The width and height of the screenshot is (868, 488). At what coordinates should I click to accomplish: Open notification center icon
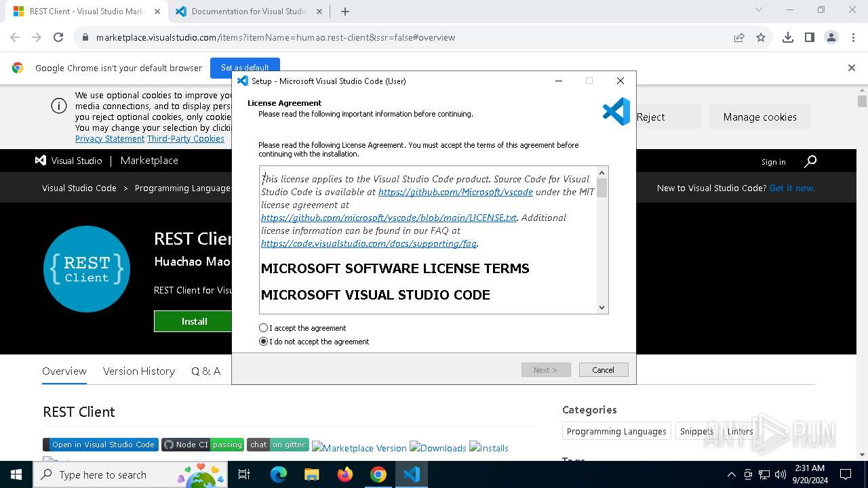846,474
